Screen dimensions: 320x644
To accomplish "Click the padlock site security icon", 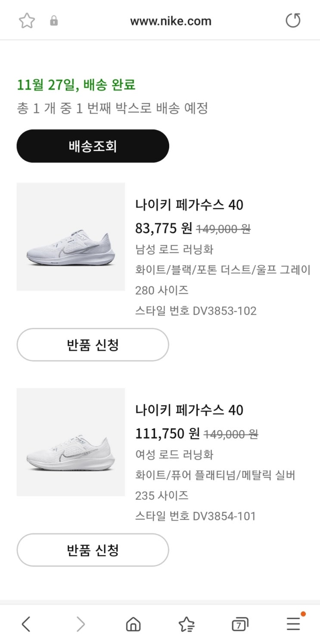I will click(x=54, y=21).
